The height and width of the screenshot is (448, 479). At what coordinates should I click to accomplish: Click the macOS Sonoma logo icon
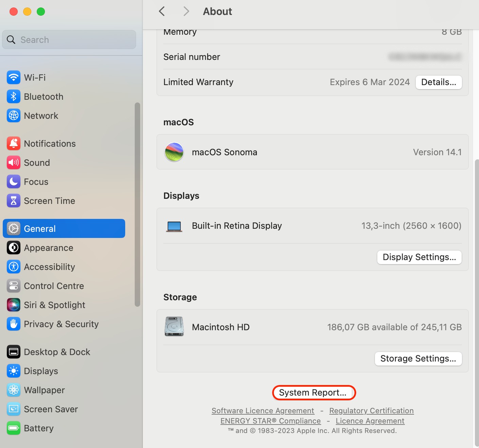click(174, 152)
